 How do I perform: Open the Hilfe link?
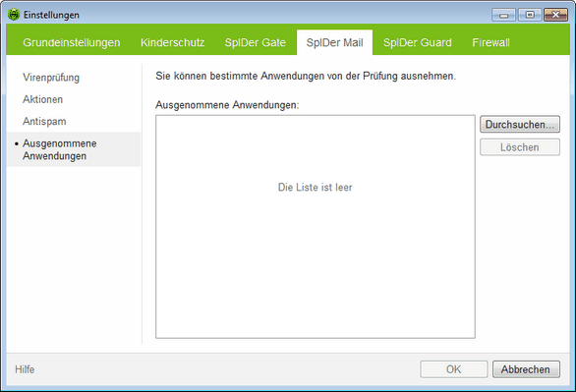tap(25, 369)
